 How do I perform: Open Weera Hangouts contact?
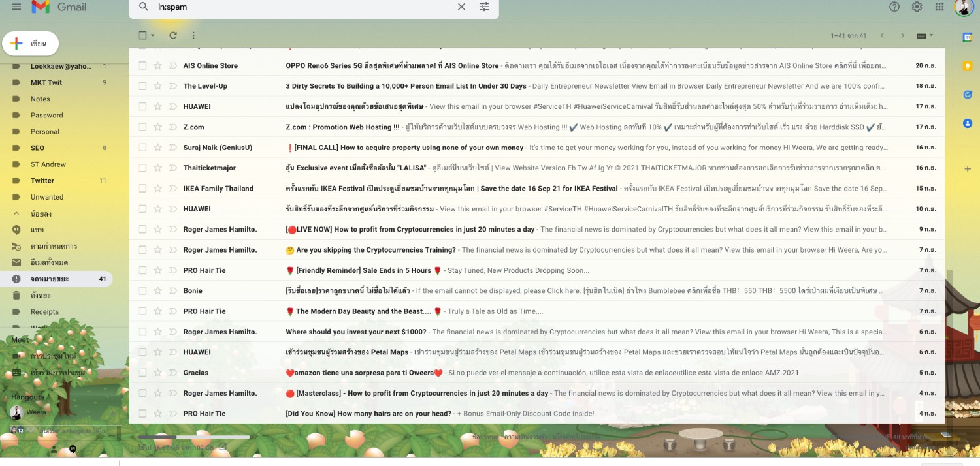(37, 412)
